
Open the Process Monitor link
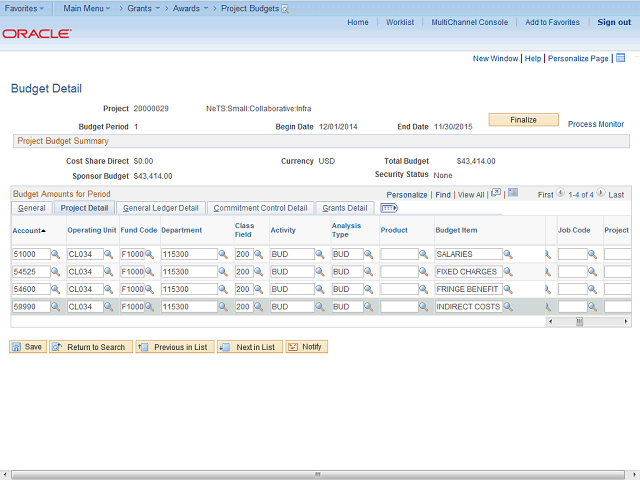click(596, 124)
